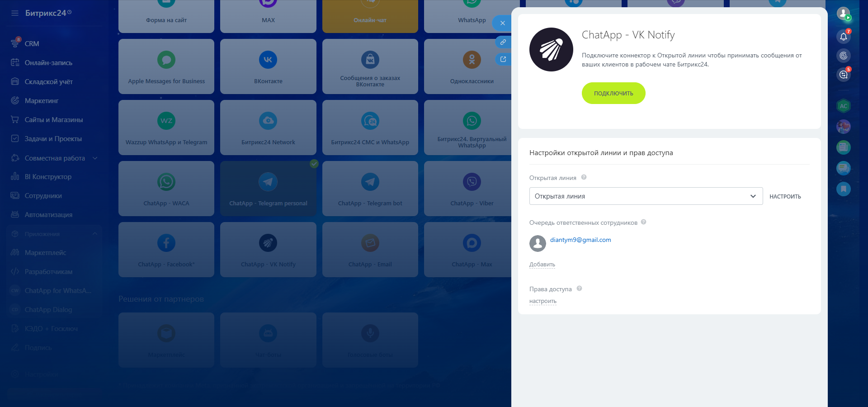Open the chat messages icon in right bar
This screenshot has width=868, height=407.
click(x=843, y=75)
